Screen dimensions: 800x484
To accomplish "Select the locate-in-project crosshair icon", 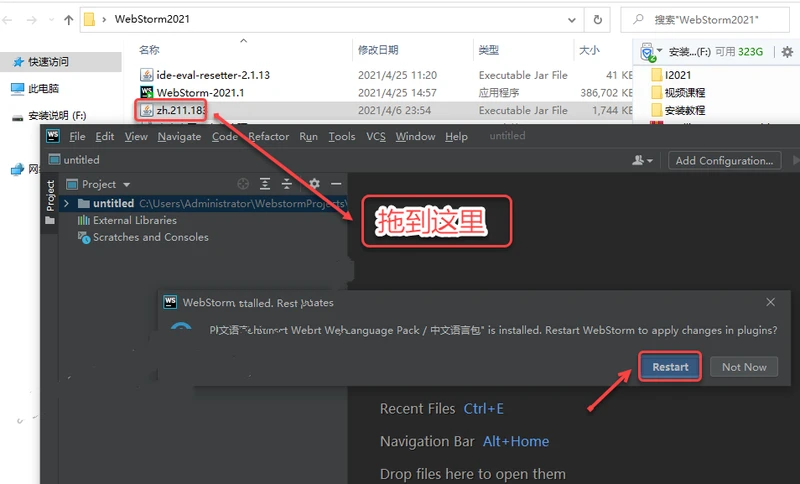I will click(243, 184).
